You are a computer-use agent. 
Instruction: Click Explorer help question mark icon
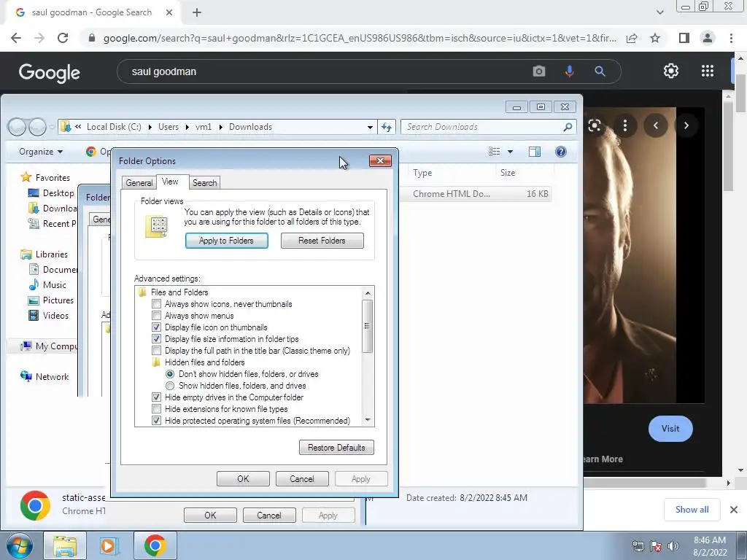coord(561,152)
